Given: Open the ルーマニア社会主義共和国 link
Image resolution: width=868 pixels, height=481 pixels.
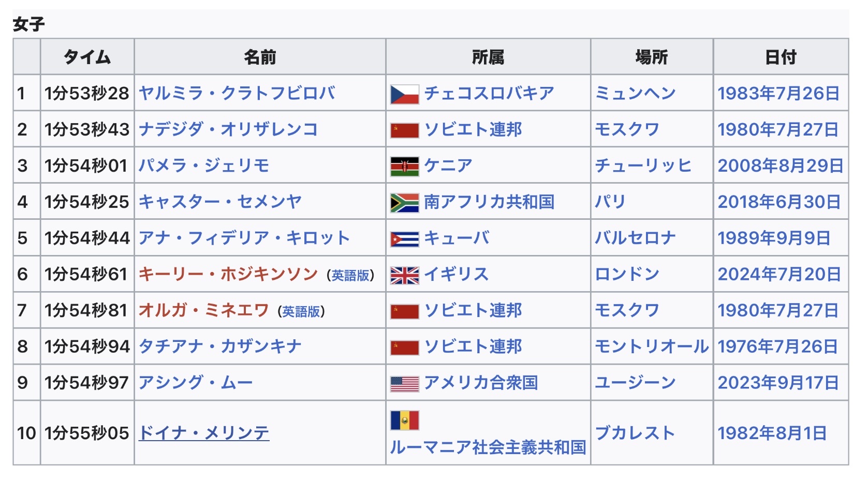Looking at the screenshot, I should tap(488, 447).
